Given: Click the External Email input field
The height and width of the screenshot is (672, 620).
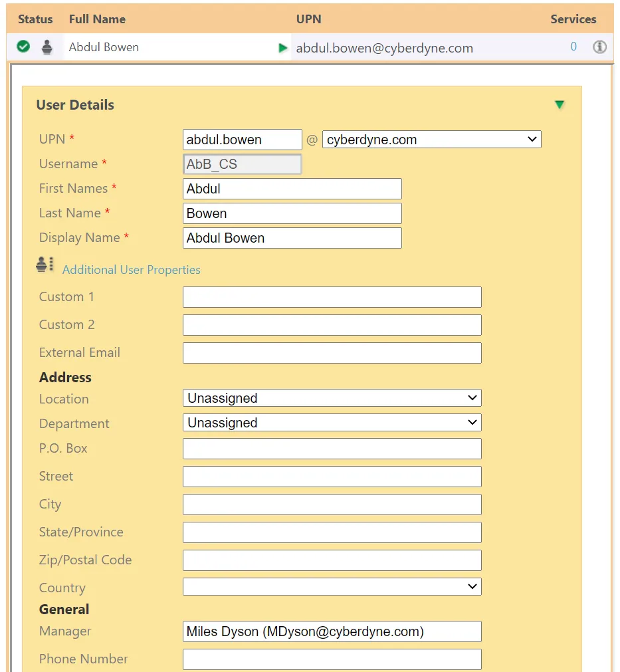Looking at the screenshot, I should point(332,353).
